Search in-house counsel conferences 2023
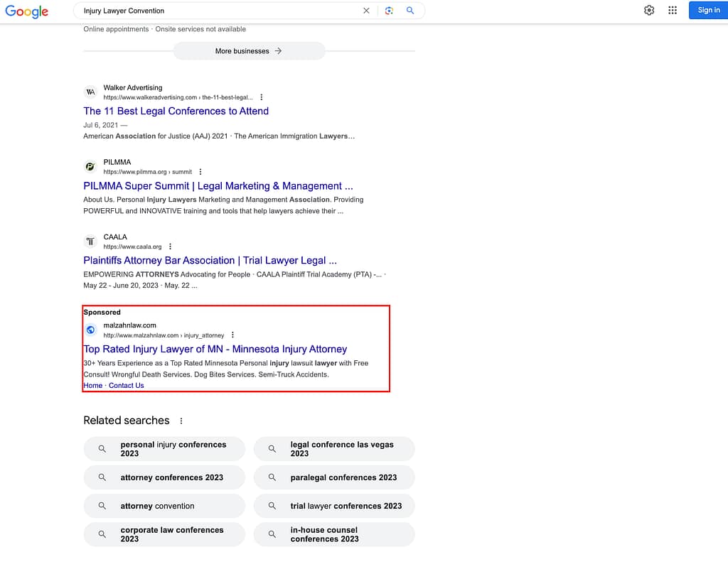This screenshot has width=728, height=574. tap(334, 534)
